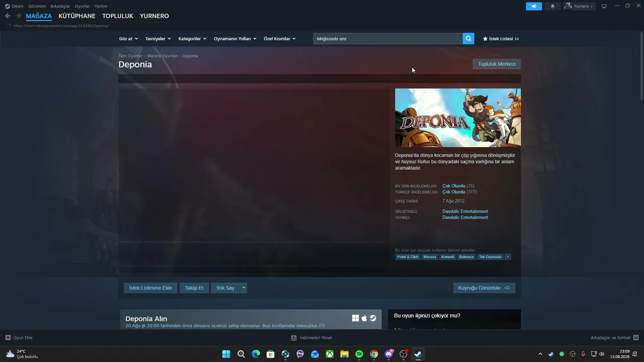The width and height of the screenshot is (644, 362).
Task: Click the Macera tag
Action: (x=430, y=257)
